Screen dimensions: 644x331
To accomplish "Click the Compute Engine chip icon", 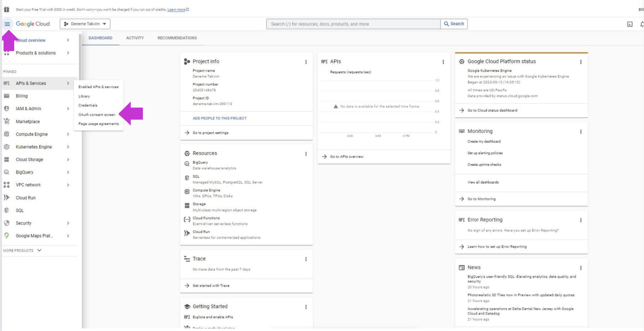I will tap(7, 134).
